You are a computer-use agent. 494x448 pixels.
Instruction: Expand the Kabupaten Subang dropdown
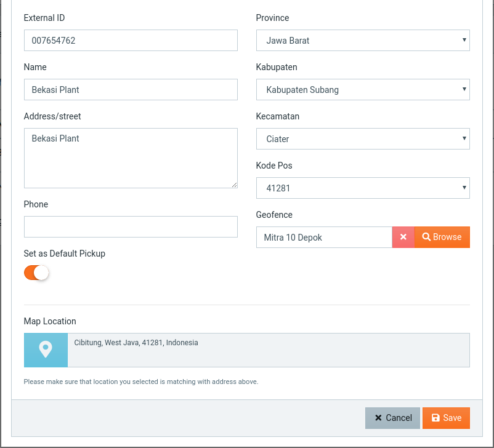(x=363, y=89)
